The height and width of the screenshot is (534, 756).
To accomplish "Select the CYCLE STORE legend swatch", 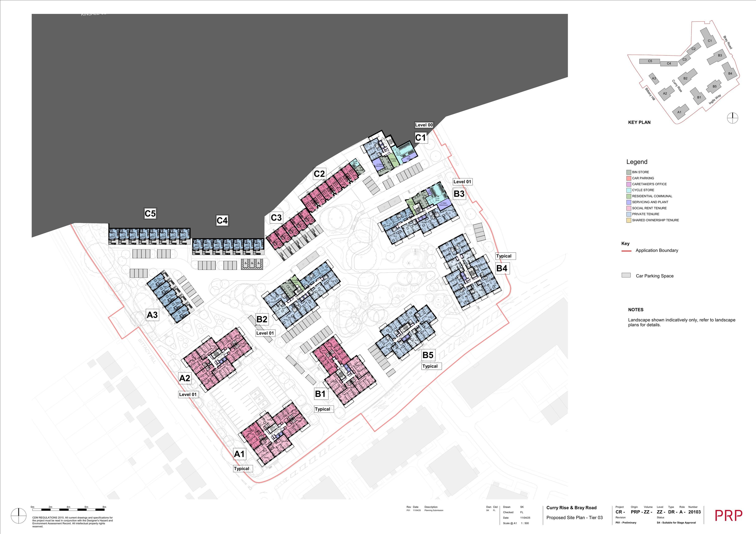I will [628, 190].
